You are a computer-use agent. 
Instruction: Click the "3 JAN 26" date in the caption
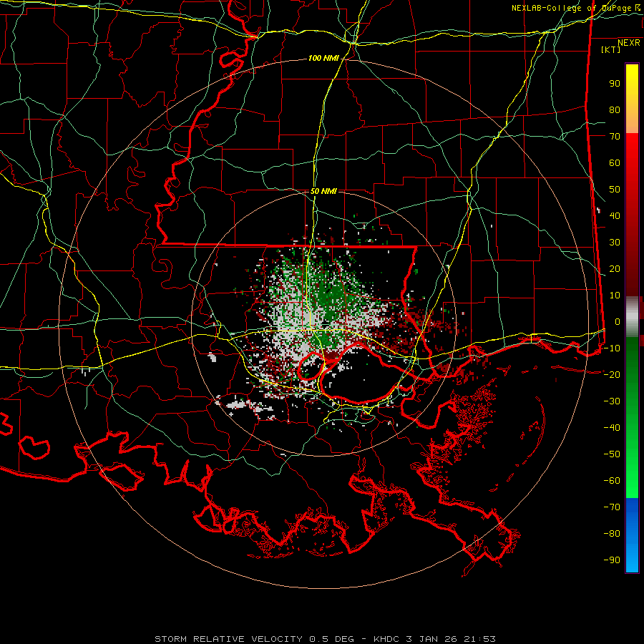(x=431, y=639)
